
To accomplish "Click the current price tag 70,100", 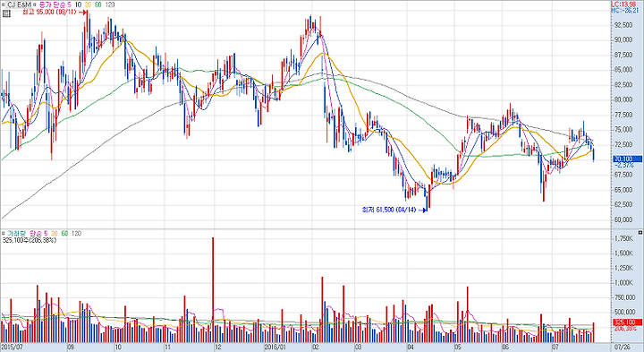I will click(x=627, y=159).
